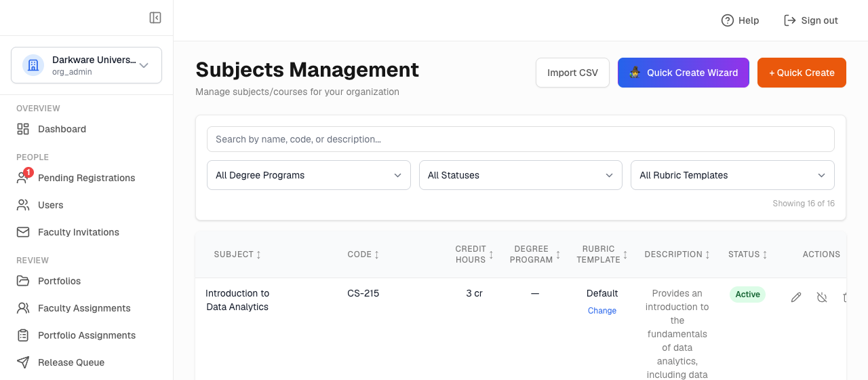Click the wizard icon on Quick Create Wizard
The image size is (868, 380).
click(x=635, y=73)
